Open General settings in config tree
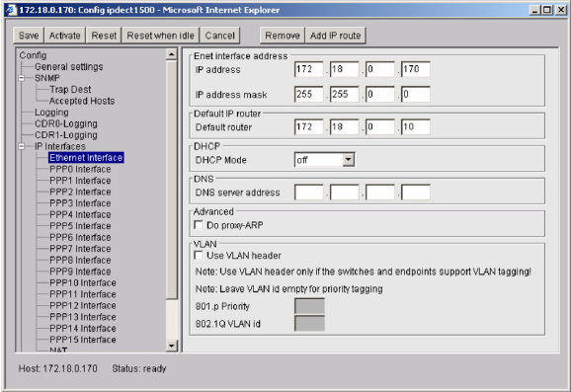The image size is (571, 392). pos(69,66)
